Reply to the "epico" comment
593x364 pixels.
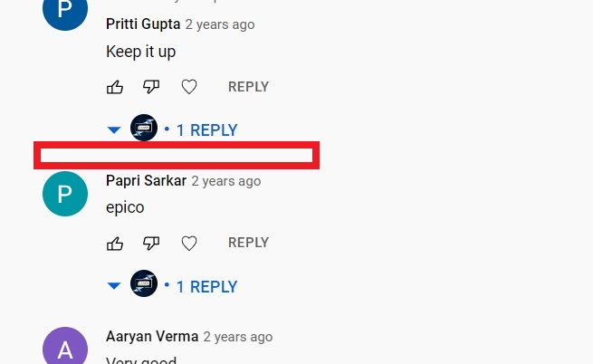click(x=248, y=243)
